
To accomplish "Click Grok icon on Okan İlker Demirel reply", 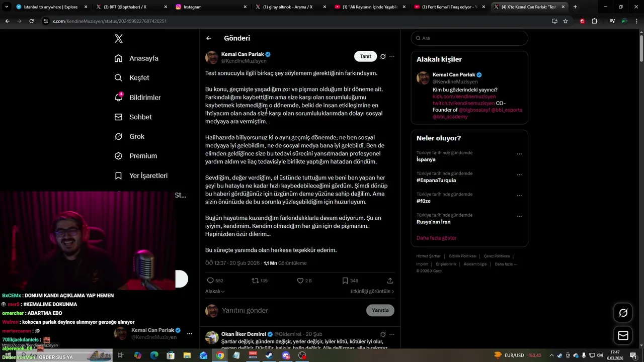I will (x=383, y=334).
